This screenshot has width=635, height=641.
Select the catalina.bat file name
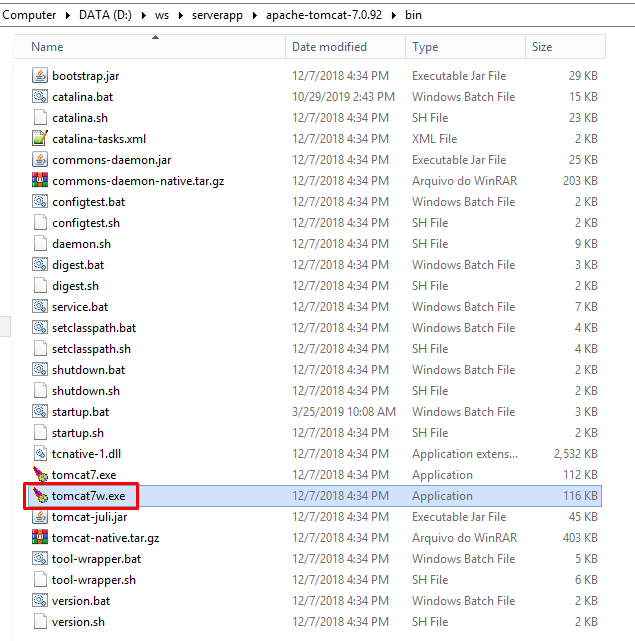pos(83,97)
